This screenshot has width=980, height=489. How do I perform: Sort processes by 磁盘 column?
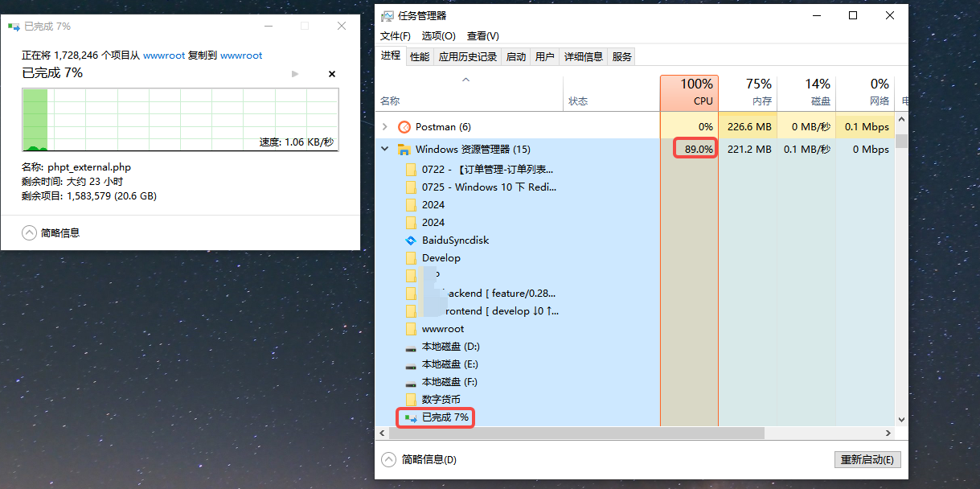pos(806,93)
